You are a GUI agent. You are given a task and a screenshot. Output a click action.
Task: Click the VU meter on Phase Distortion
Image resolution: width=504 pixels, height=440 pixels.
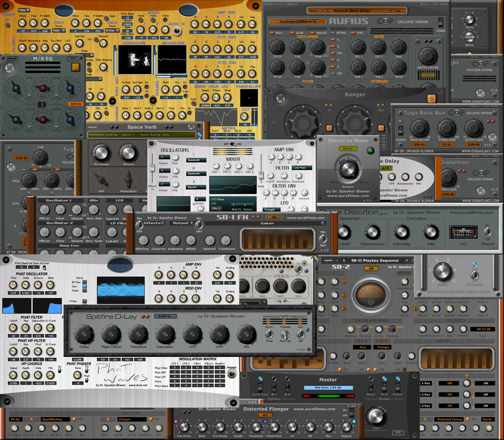coord(463,232)
